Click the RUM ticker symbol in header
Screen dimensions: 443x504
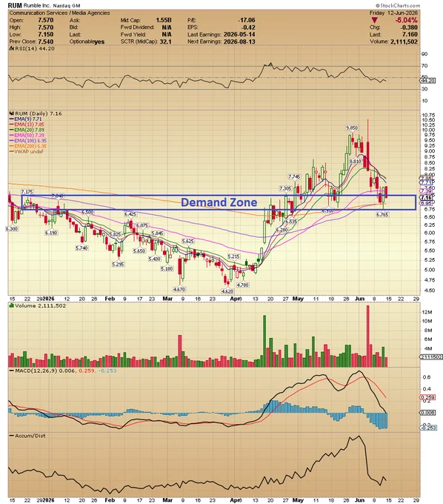[x=15, y=5]
